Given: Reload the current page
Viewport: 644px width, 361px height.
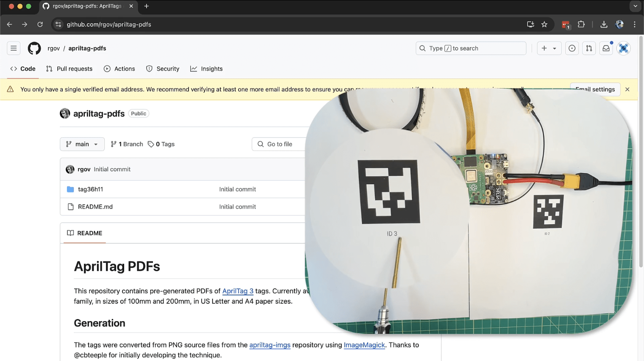Looking at the screenshot, I should coord(40,25).
